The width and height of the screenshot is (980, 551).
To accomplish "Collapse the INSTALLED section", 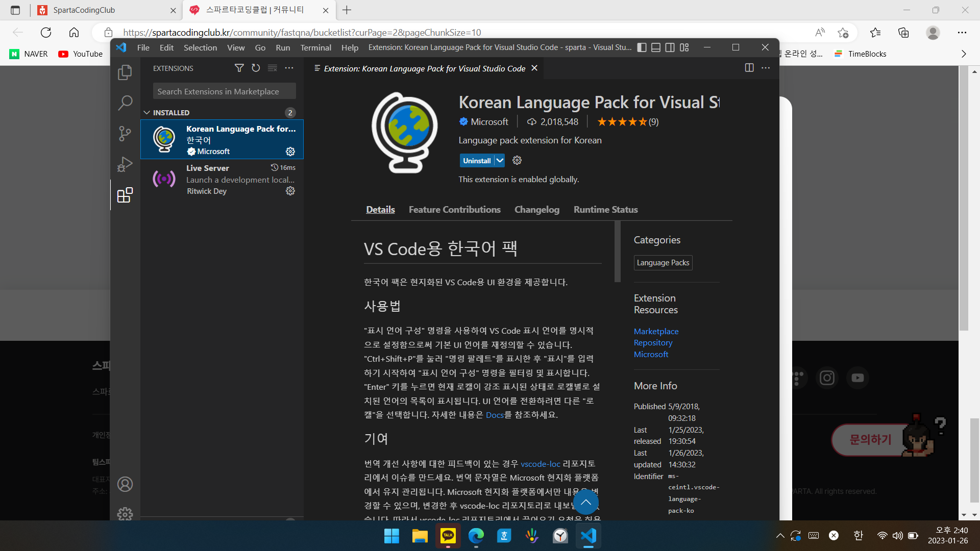I will click(x=222, y=112).
